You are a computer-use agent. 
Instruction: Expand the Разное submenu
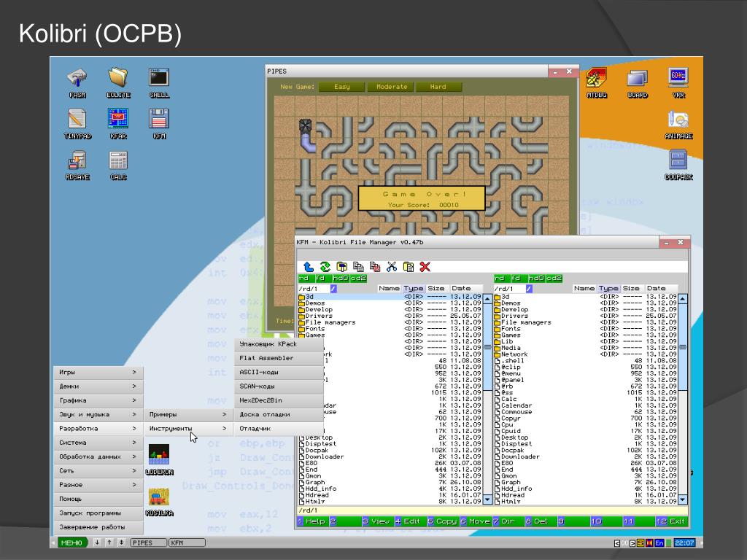(98, 485)
